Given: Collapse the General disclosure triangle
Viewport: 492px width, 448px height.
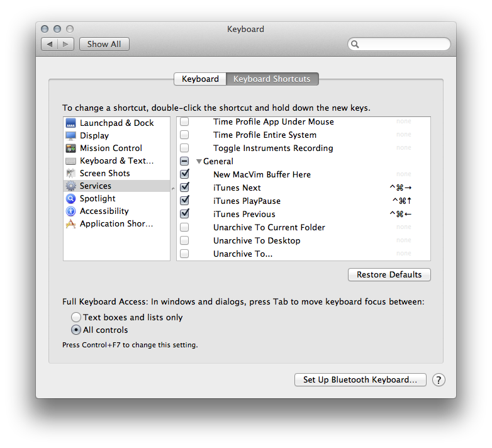Looking at the screenshot, I should click(x=199, y=161).
